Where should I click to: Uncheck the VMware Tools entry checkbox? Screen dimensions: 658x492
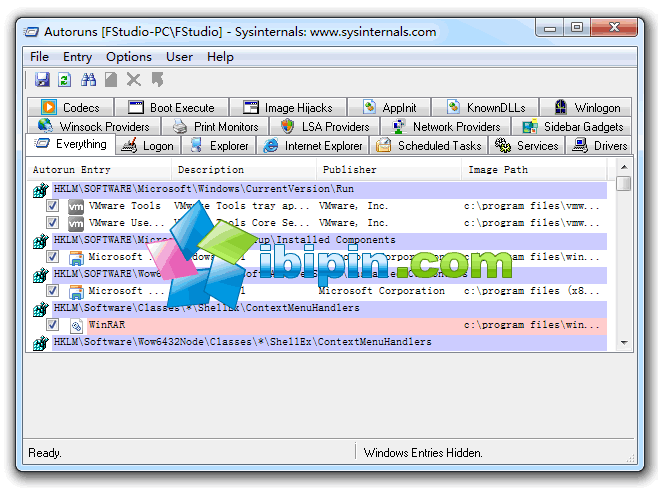(x=52, y=206)
